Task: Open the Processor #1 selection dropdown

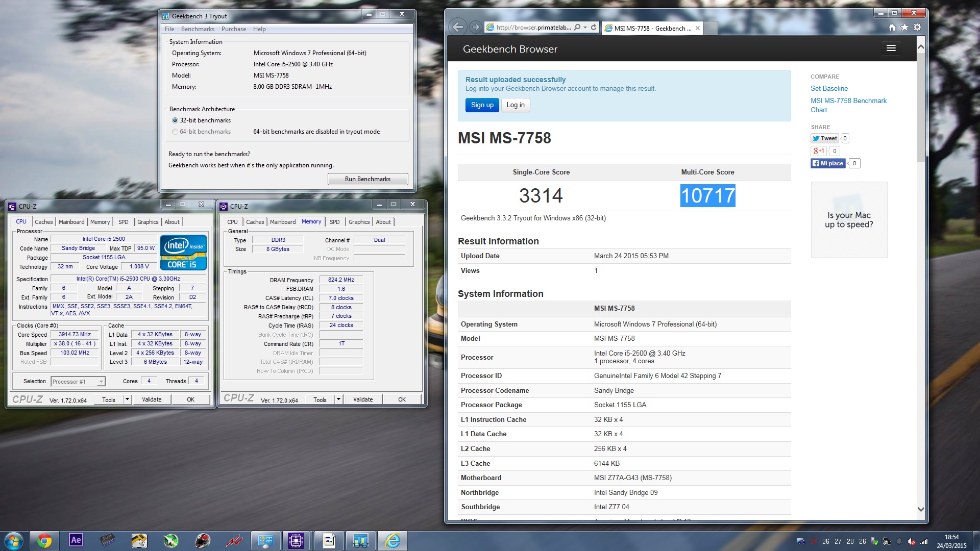Action: (78, 382)
